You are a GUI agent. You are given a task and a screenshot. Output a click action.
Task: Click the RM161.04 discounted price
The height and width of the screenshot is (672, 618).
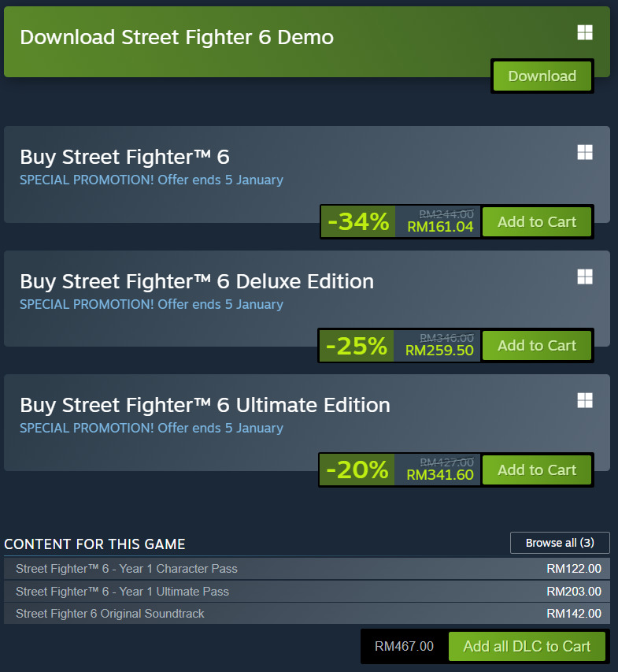(x=440, y=227)
